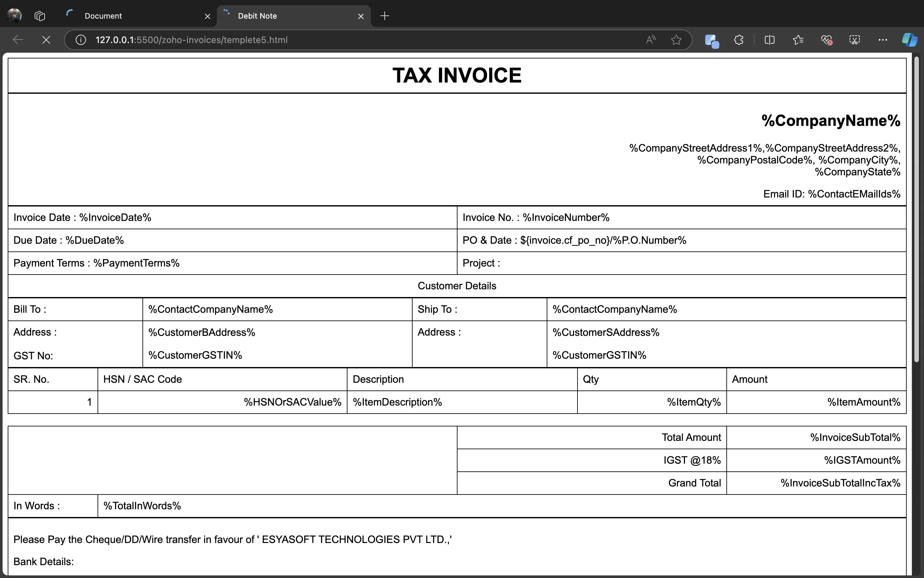Add this page to favorites
The height and width of the screenshot is (578, 924).
click(676, 40)
